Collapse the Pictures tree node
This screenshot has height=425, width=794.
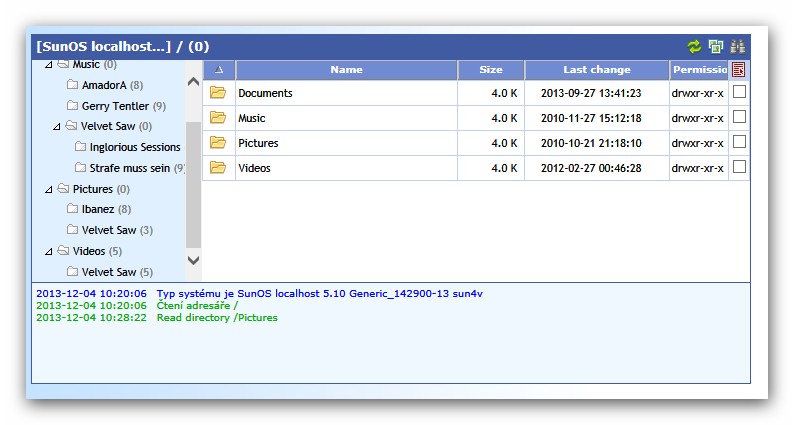(x=49, y=189)
